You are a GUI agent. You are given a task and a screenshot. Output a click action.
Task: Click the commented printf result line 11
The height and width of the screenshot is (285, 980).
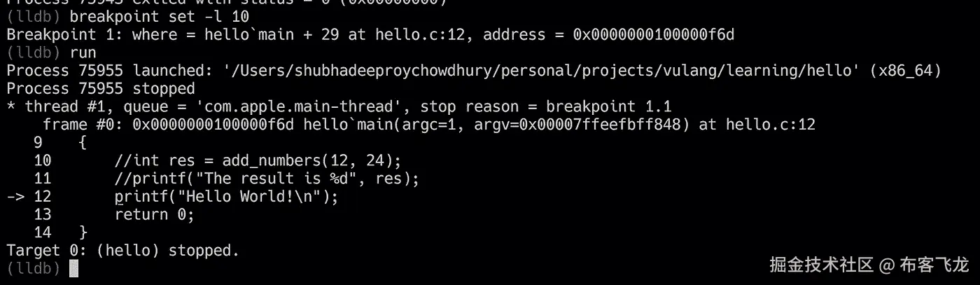267,179
